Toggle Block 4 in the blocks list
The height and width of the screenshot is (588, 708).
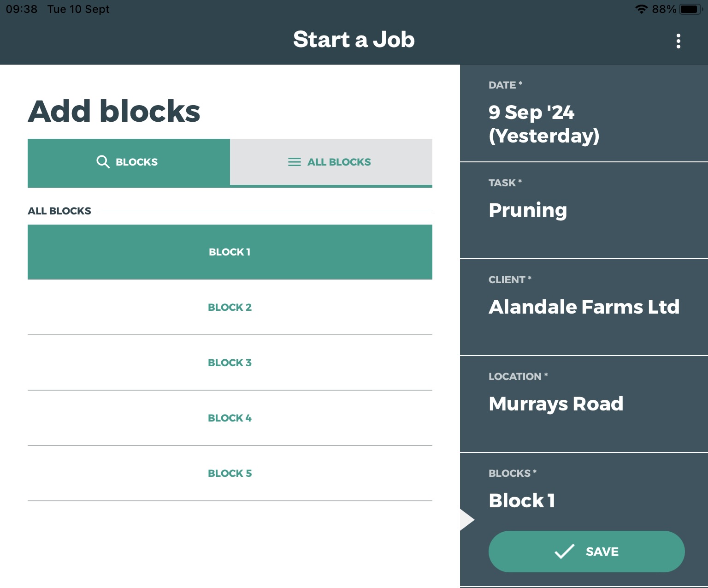pos(230,418)
